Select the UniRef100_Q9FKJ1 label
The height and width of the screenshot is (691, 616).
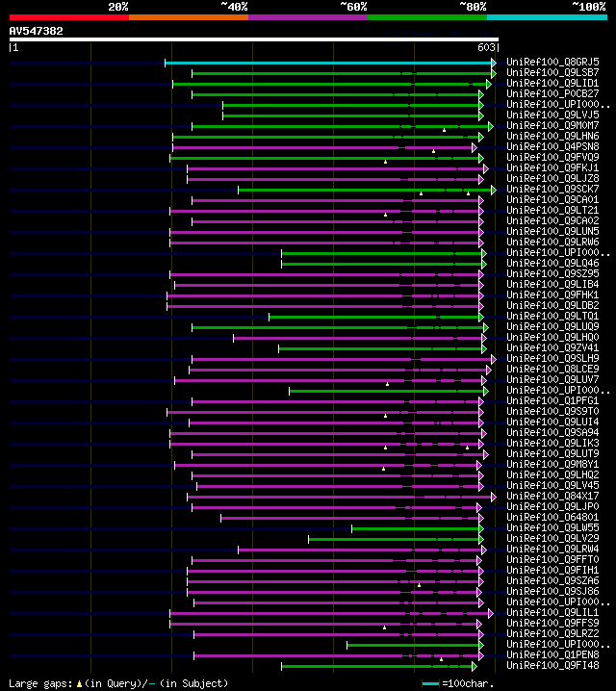pos(552,167)
